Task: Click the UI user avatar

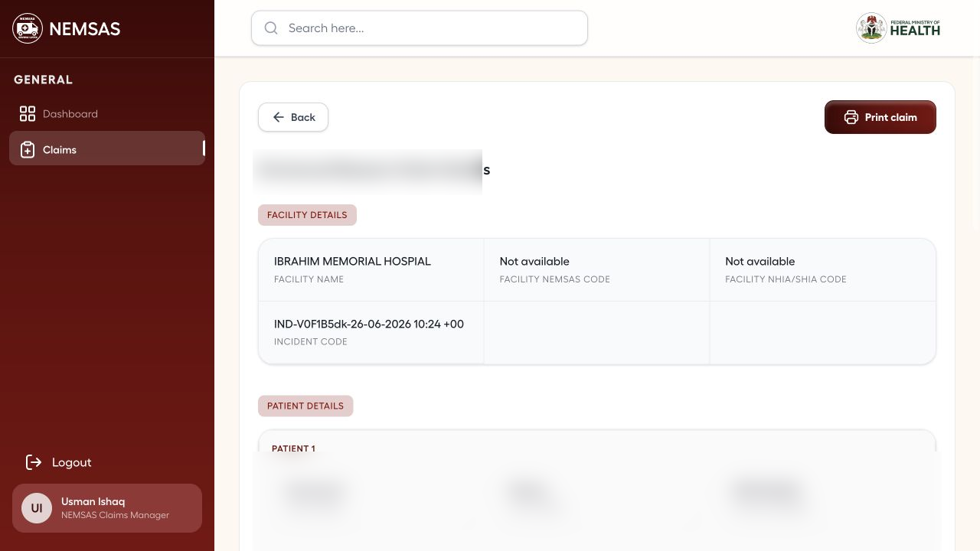Action: tap(37, 508)
